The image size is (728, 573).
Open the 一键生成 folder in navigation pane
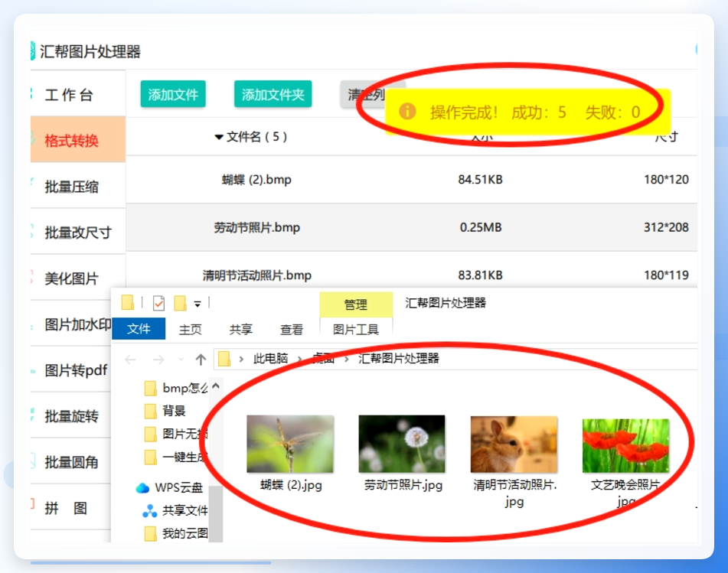click(175, 457)
